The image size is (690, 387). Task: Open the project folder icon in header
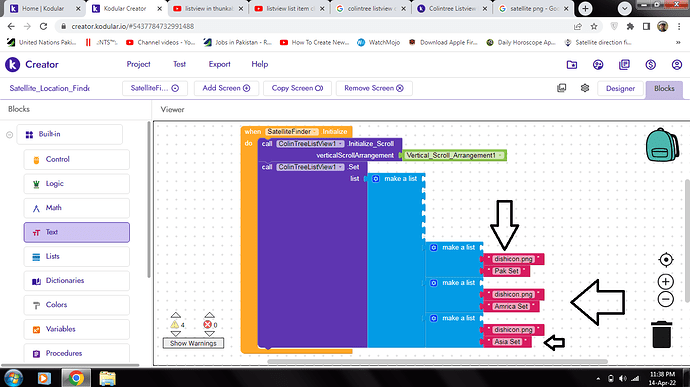tap(572, 65)
